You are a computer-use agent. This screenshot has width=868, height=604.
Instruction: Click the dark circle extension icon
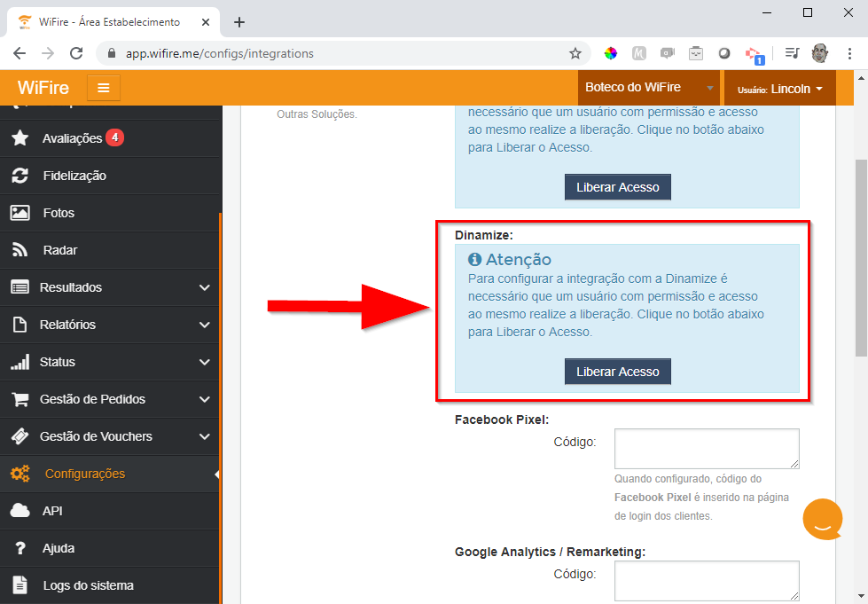pyautogui.click(x=724, y=54)
